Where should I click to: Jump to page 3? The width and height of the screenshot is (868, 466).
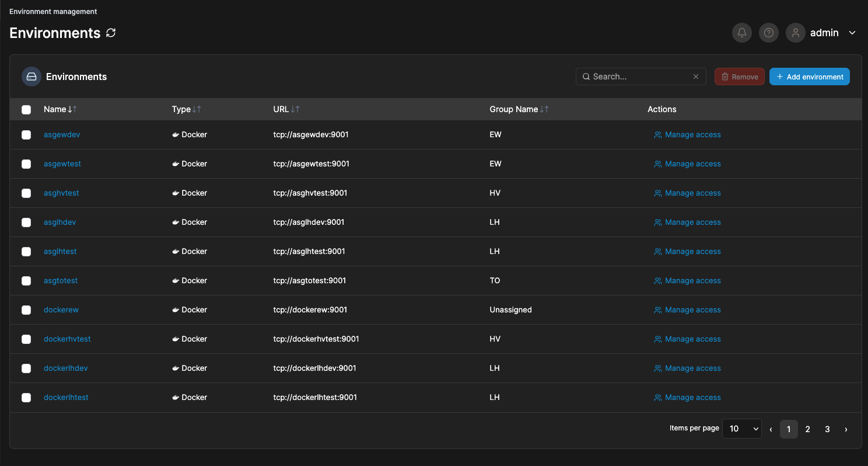coord(827,429)
